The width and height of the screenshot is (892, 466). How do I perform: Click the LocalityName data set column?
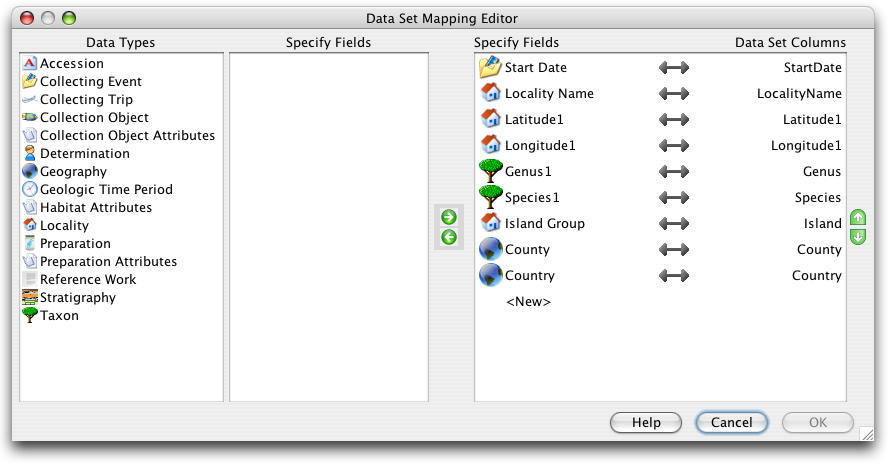tap(799, 94)
